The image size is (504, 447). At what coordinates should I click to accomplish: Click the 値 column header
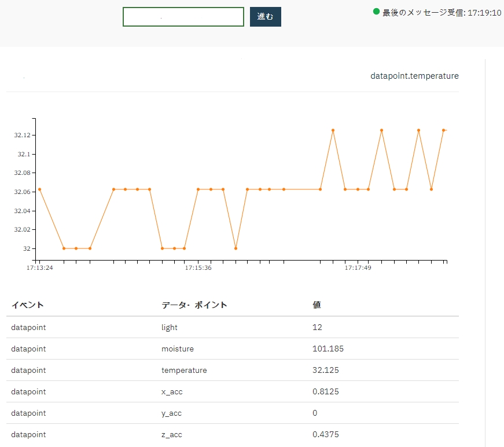(x=317, y=305)
